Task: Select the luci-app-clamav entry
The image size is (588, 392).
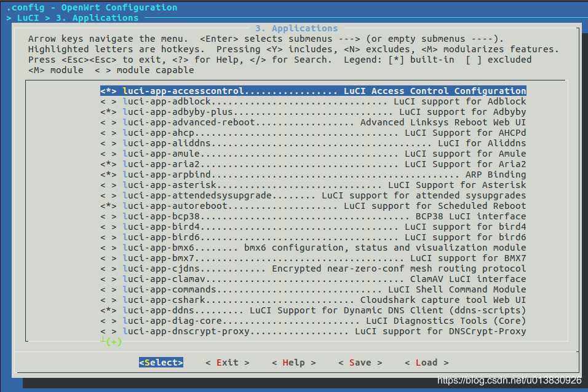Action: (x=313, y=279)
